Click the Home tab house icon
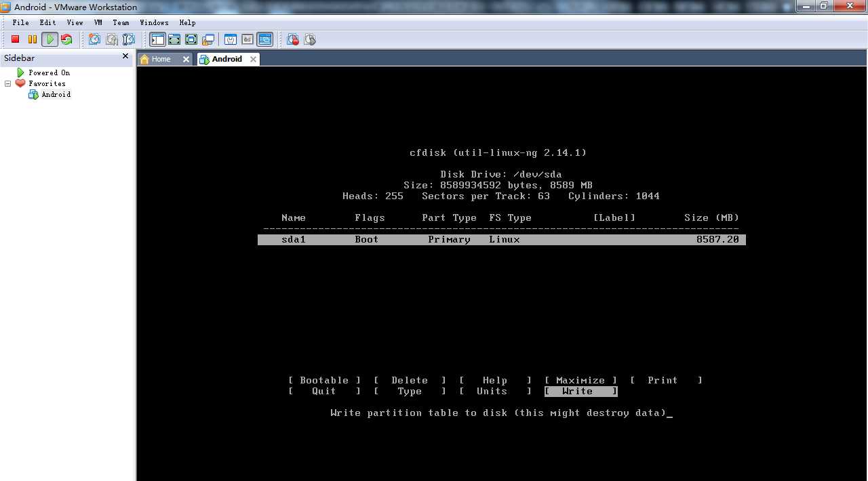 pyautogui.click(x=144, y=59)
